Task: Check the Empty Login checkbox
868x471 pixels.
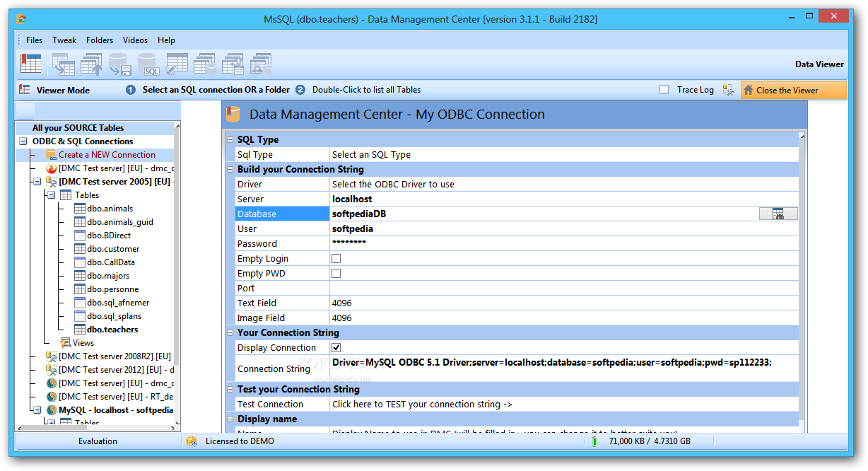Action: [336, 259]
